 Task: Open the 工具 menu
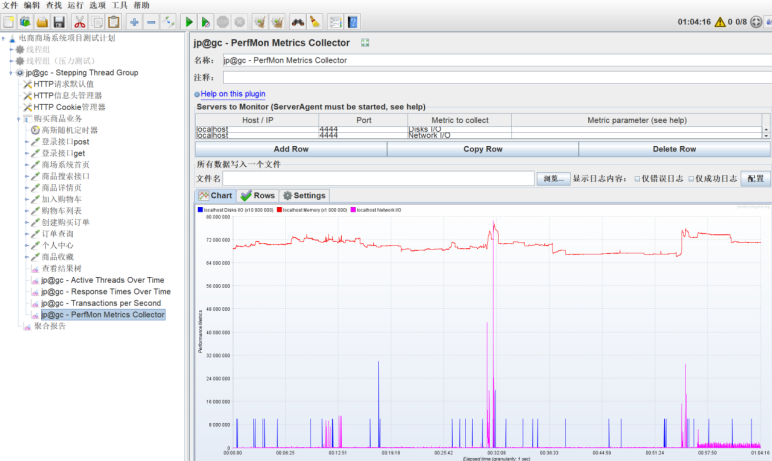[119, 5]
